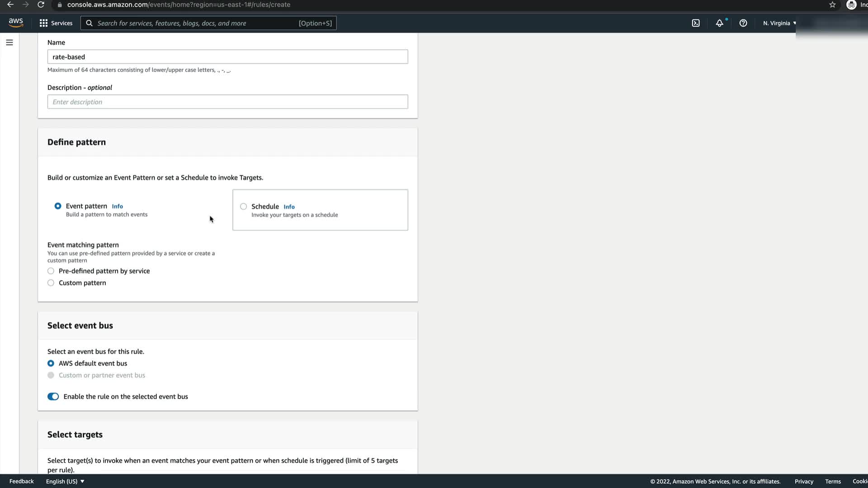Click the AWS logo home icon

[16, 23]
